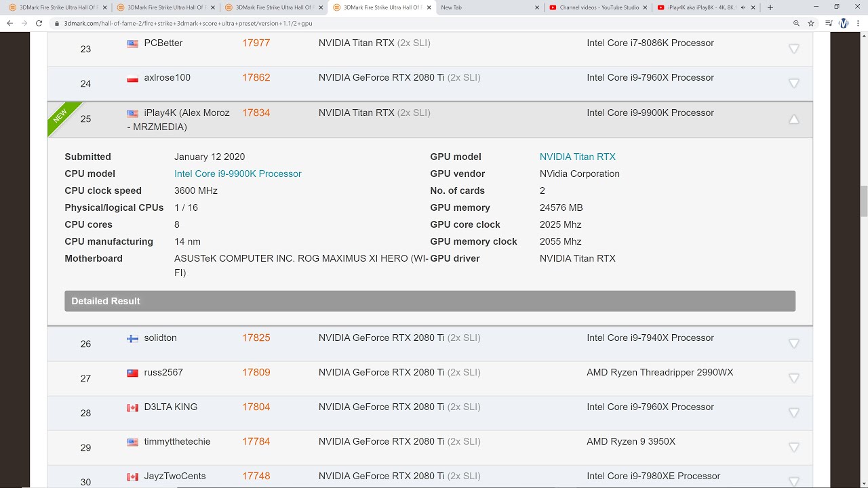Click username JayzTwoCents
The image size is (868, 488).
pos(175,476)
